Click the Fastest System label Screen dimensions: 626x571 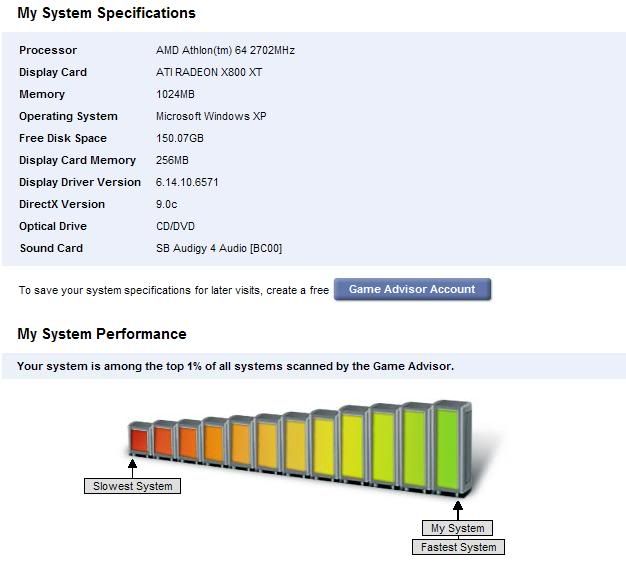point(458,547)
